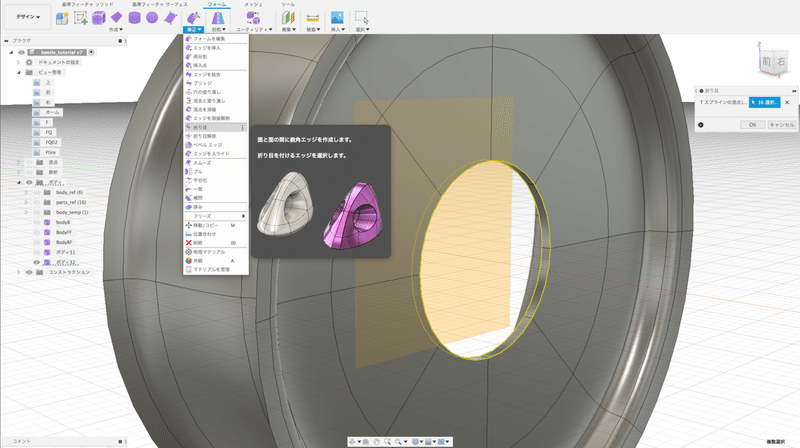Image resolution: width=800 pixels, height=448 pixels.
Task: Select the T-Spline Box primitive tool
Action: click(98, 18)
